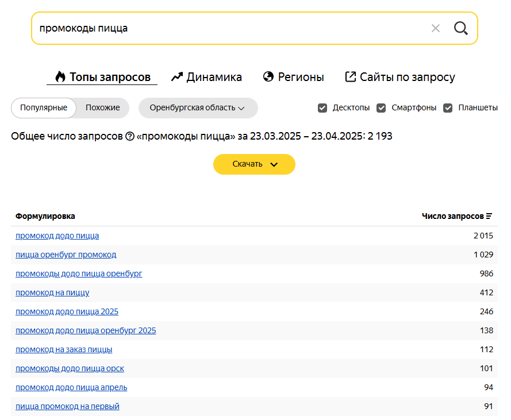
Task: Click the magnifying glass search icon
Action: coord(461,28)
